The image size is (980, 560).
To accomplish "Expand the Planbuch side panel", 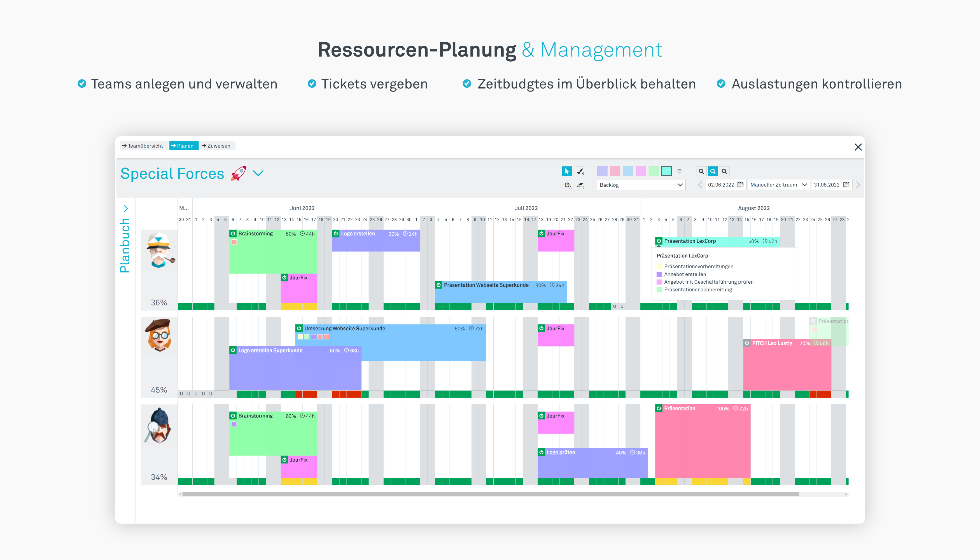I will pos(126,209).
